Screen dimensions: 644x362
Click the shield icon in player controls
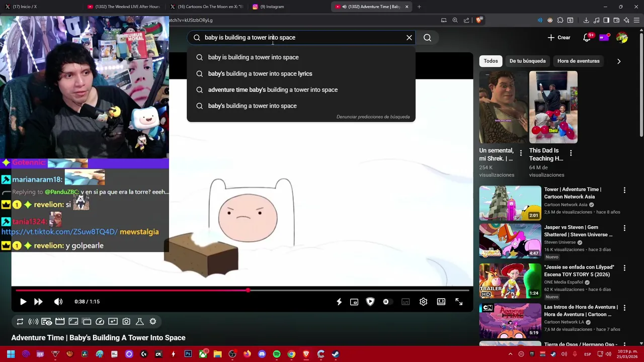370,302
